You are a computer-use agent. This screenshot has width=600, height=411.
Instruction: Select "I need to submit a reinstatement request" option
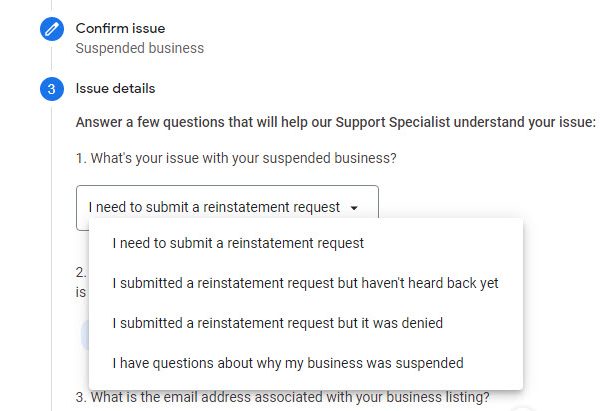[x=238, y=243]
